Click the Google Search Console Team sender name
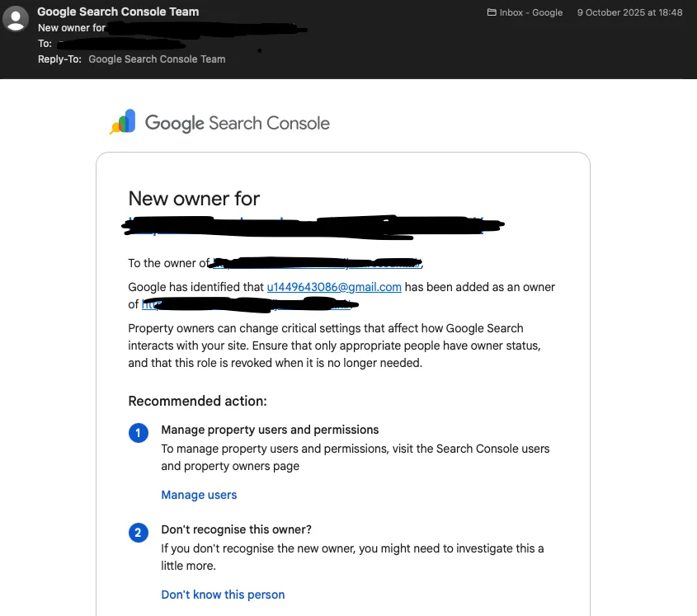 coord(118,12)
